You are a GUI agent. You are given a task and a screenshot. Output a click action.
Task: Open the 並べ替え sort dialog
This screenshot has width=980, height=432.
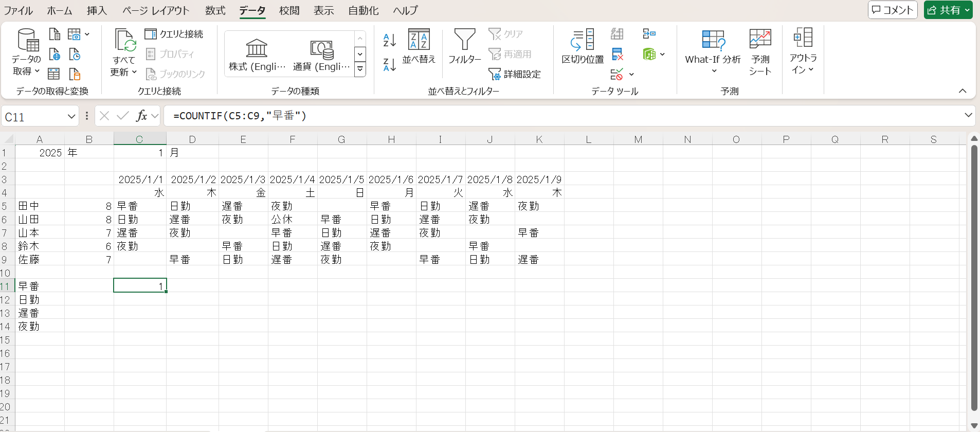[x=419, y=47]
